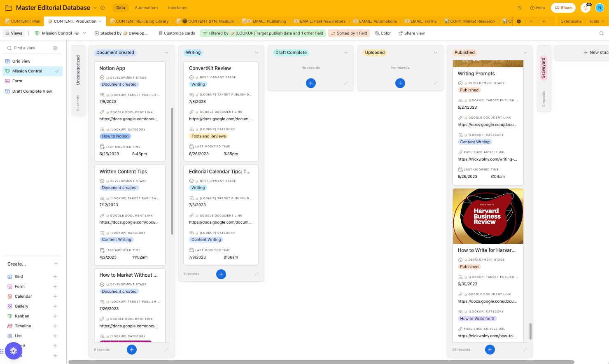Add record to Draft Complete stack
Screen dimensions: 609x364
point(311,83)
